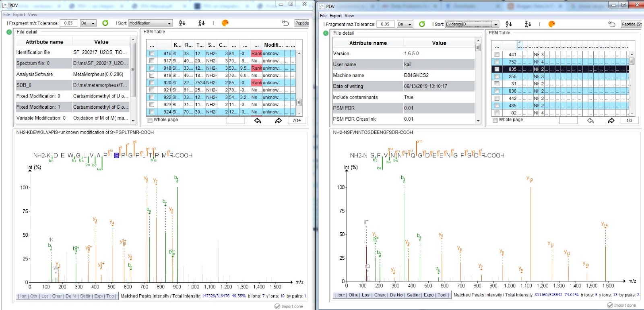Open color palette in right PDV window
The height and width of the screenshot is (310, 644).
point(552,24)
